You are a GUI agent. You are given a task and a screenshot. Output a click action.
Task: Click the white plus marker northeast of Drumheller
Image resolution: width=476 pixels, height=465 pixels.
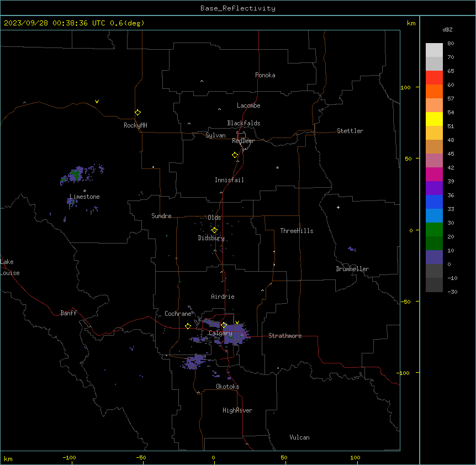[x=338, y=207]
